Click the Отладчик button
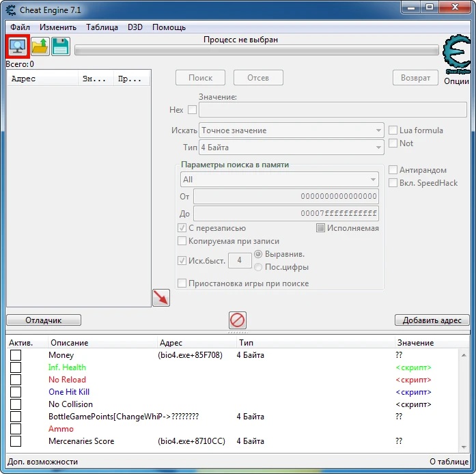The height and width of the screenshot is (474, 476). (44, 320)
